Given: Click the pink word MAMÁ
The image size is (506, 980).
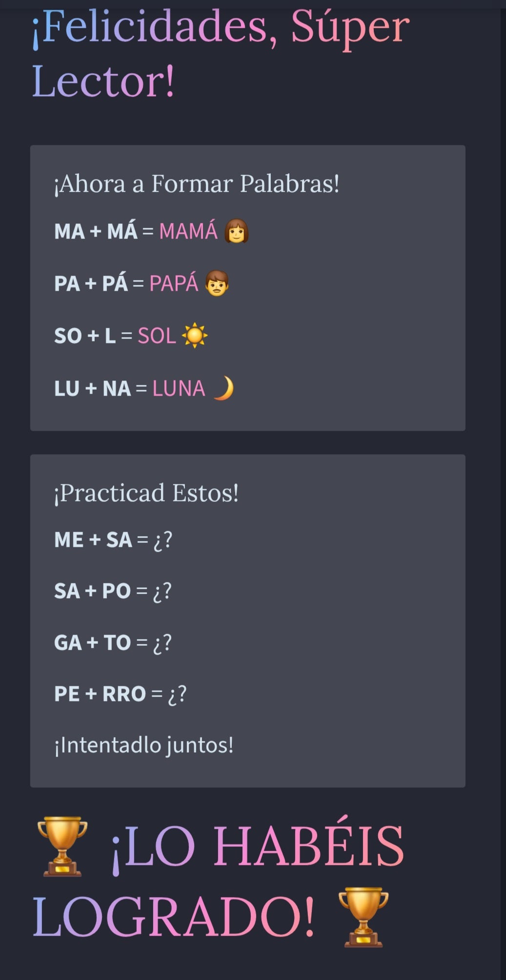Looking at the screenshot, I should 188,231.
